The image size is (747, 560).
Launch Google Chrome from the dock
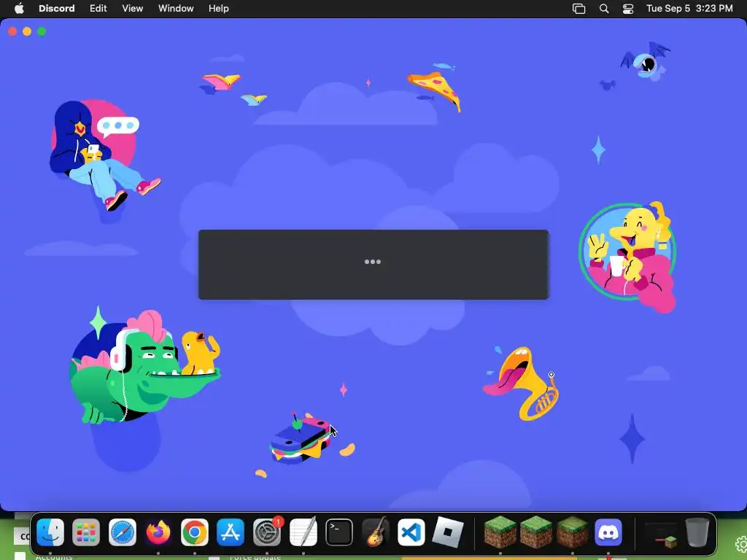[194, 532]
